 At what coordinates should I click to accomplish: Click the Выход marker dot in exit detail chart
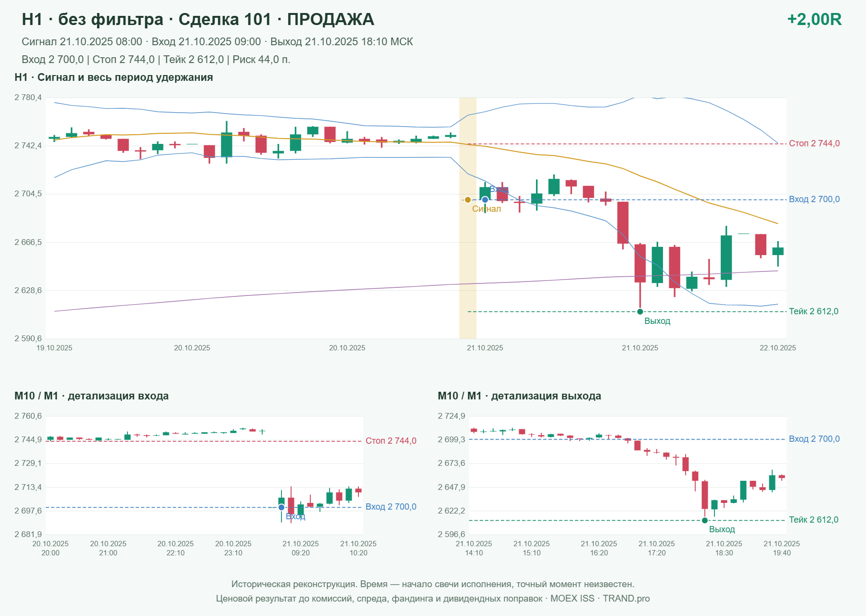point(705,520)
